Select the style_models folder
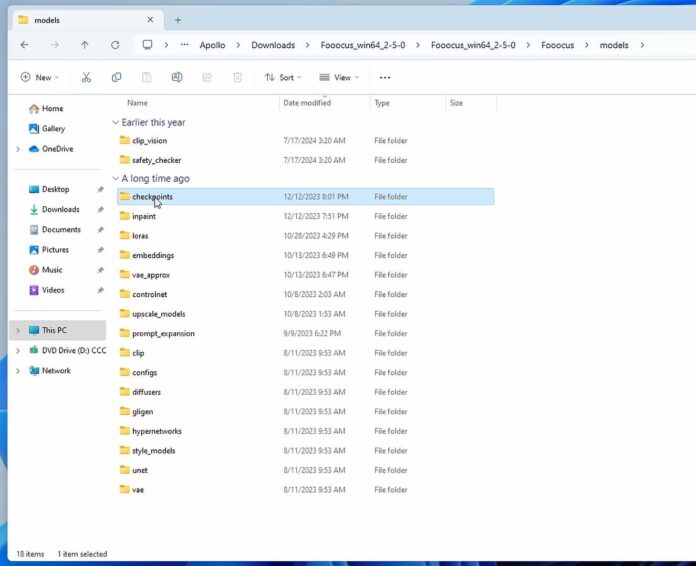 pos(305,451)
